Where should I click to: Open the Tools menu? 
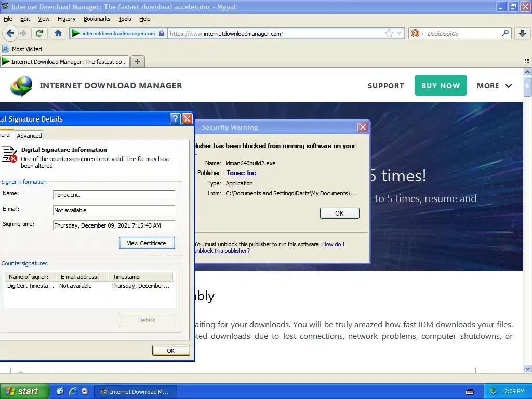tap(125, 19)
